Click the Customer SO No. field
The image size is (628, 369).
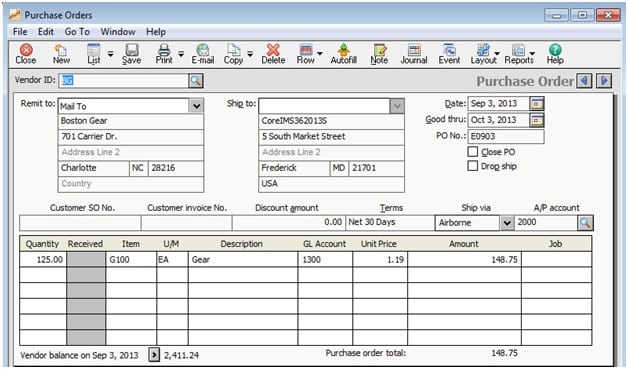coord(80,222)
